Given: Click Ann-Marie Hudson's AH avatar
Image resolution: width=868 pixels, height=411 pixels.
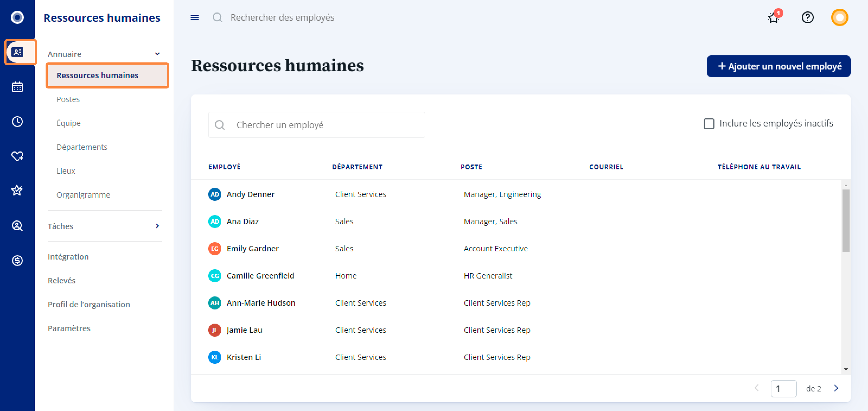Looking at the screenshot, I should coord(215,303).
